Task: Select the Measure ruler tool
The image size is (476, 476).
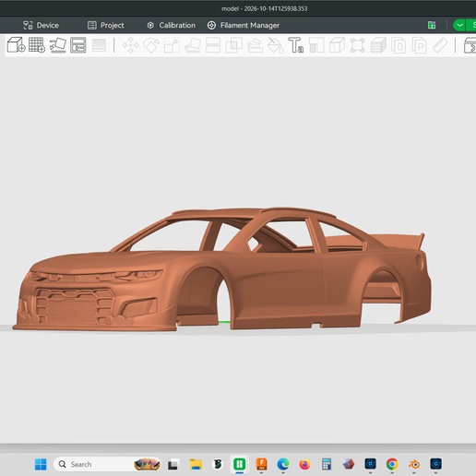Action: (x=440, y=45)
